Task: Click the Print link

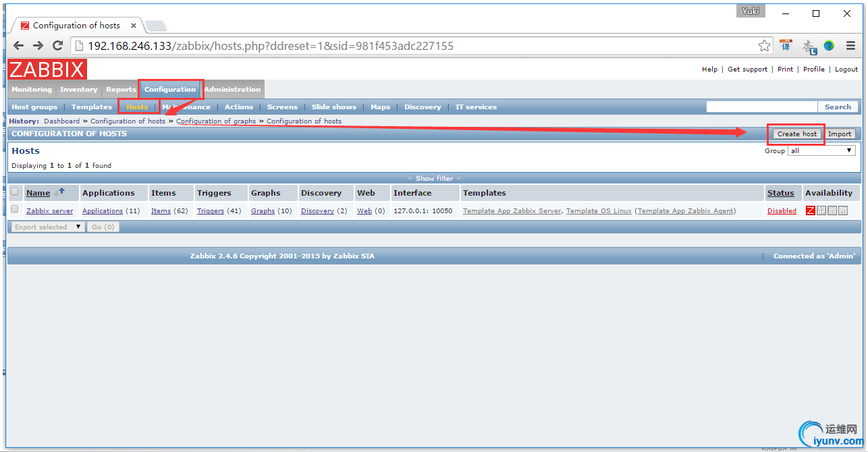Action: [785, 69]
